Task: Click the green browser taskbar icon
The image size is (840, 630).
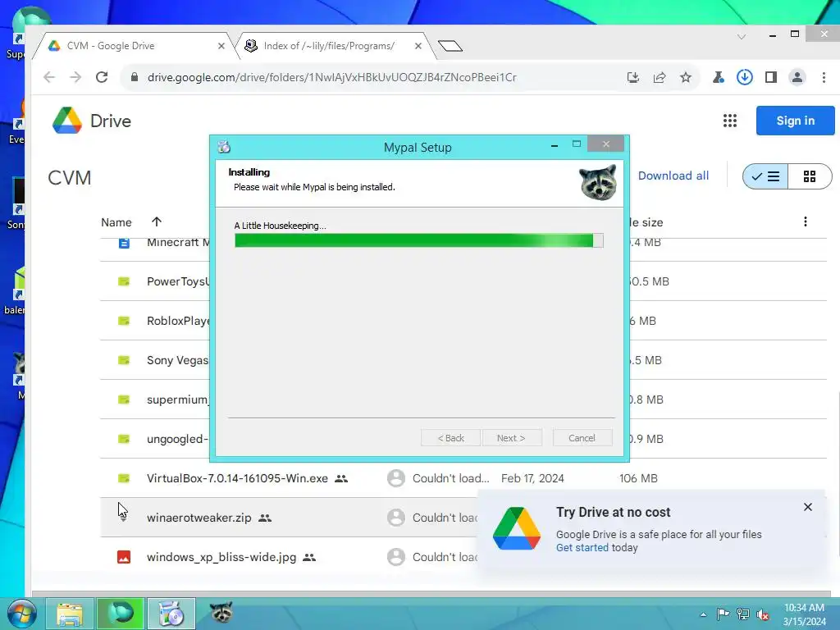Action: (121, 614)
